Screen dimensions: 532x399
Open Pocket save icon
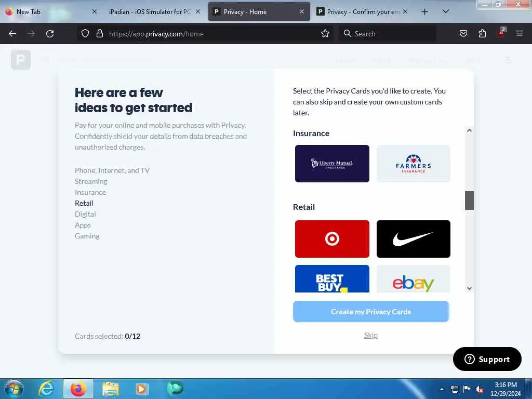coord(463,34)
